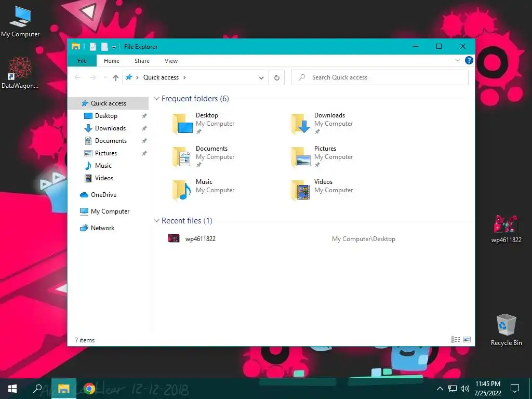Select the Videos frequent folder icon
This screenshot has height=399, width=532.
(x=301, y=190)
